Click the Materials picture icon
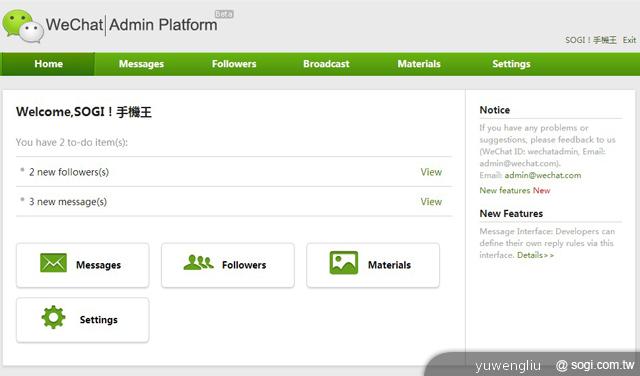 (344, 263)
